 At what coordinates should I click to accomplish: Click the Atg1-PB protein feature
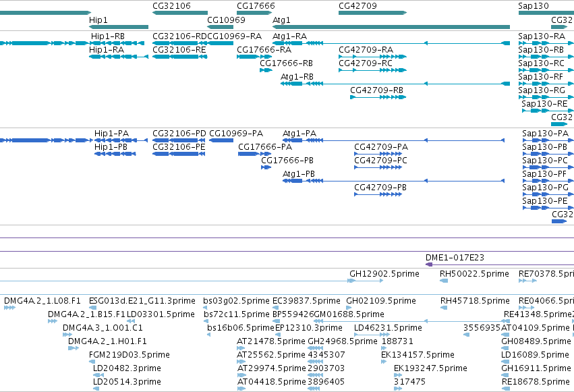pos(393,181)
